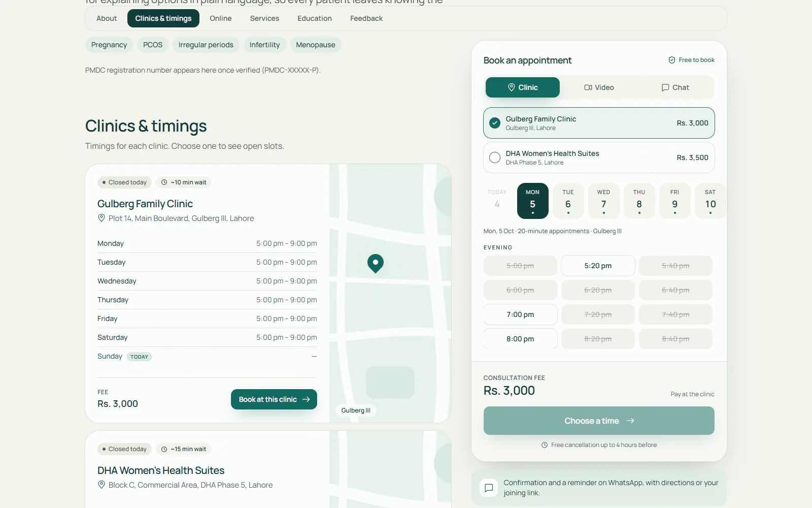The image size is (812, 508).
Task: Click the location pin icon beside Plot 14 address
Action: 101,218
